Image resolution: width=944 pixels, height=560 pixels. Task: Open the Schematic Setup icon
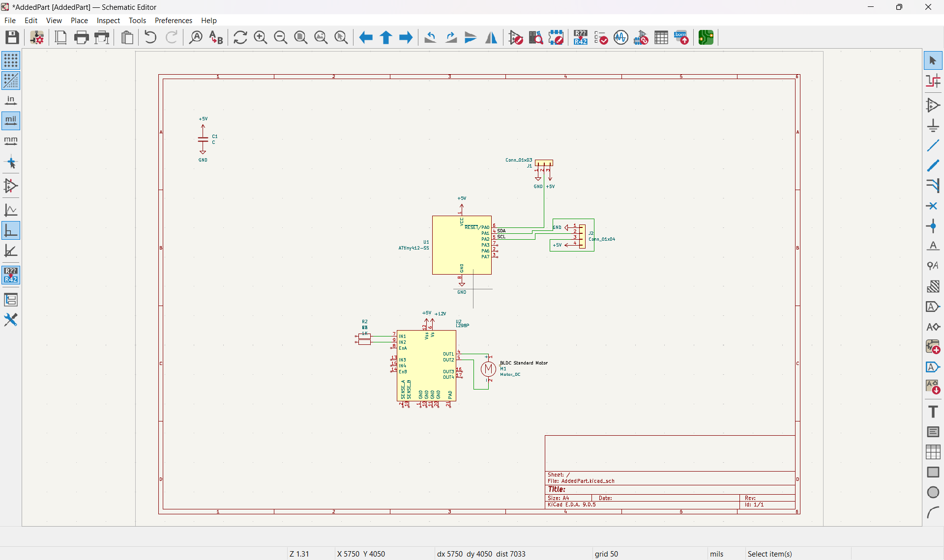coord(37,37)
